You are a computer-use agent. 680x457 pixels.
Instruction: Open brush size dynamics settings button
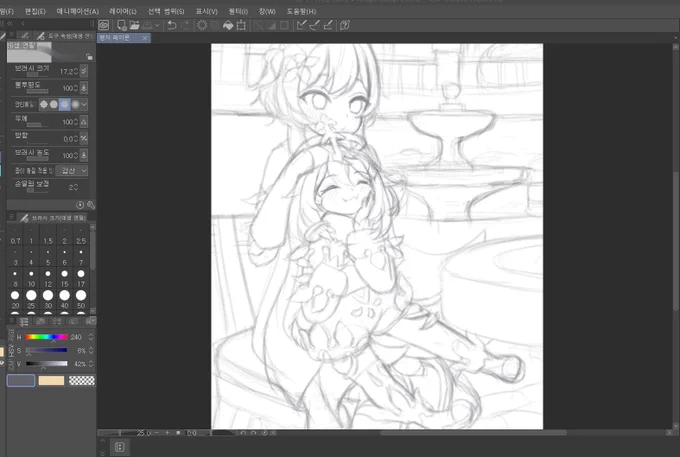pos(84,70)
